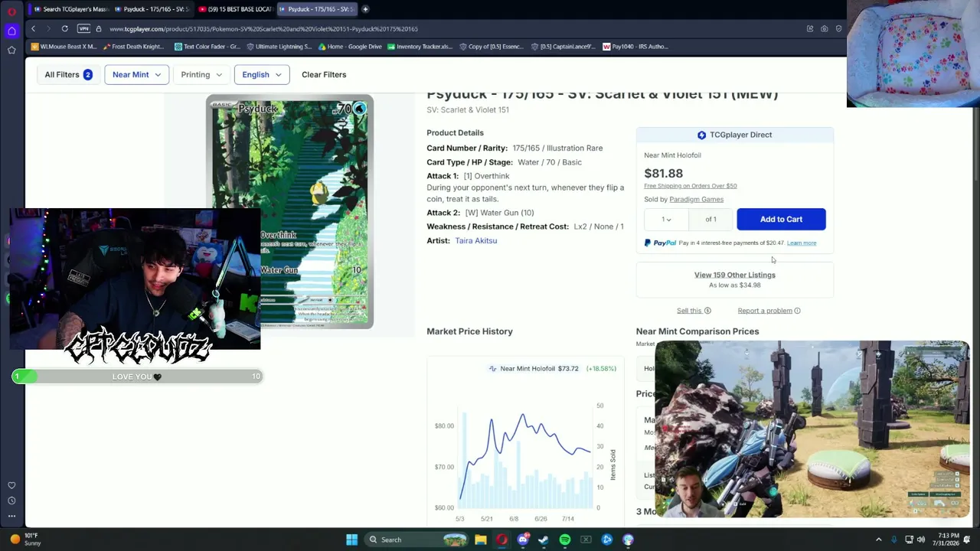Click the page vertical scrollbar

point(975,145)
